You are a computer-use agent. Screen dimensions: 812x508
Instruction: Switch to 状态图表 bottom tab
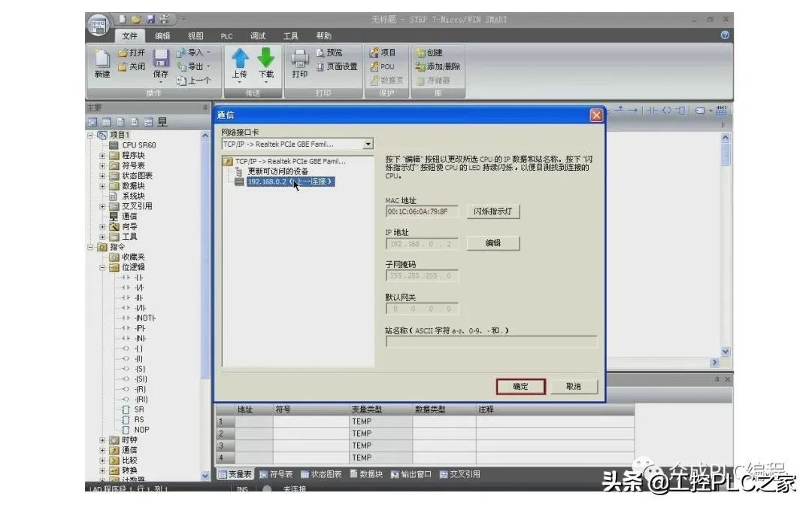[321, 474]
